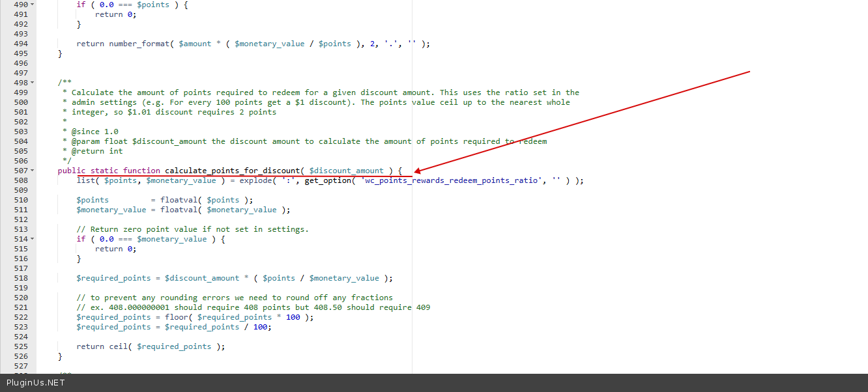The width and height of the screenshot is (868, 392).
Task: Collapse the if block at line 514
Action: 33,239
